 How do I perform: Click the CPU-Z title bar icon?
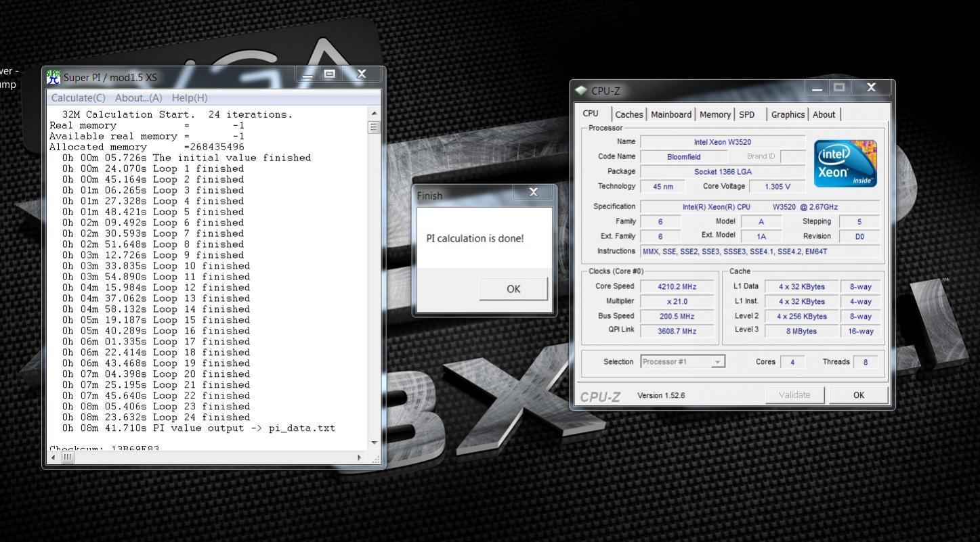581,91
